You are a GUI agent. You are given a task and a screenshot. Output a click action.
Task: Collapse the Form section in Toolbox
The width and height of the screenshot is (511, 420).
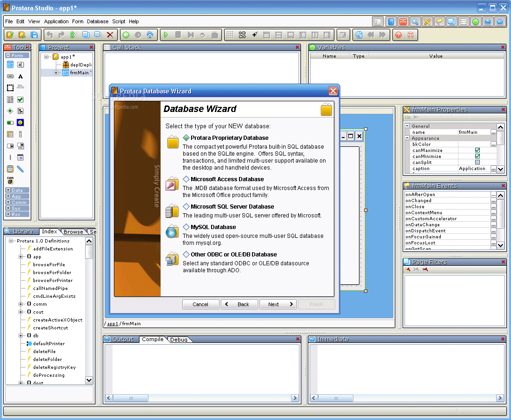click(8, 55)
